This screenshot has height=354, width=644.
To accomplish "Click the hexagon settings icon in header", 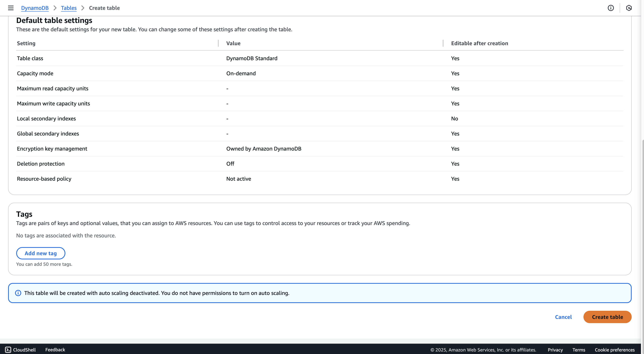I will click(629, 8).
